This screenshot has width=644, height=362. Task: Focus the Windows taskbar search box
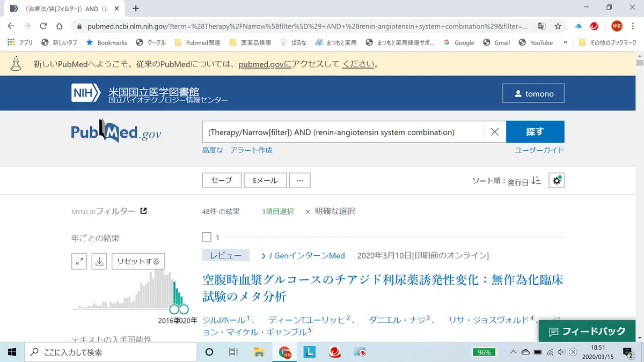pyautogui.click(x=111, y=352)
